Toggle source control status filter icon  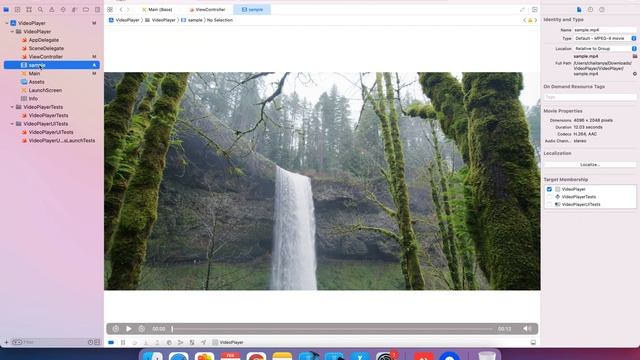coord(97,342)
